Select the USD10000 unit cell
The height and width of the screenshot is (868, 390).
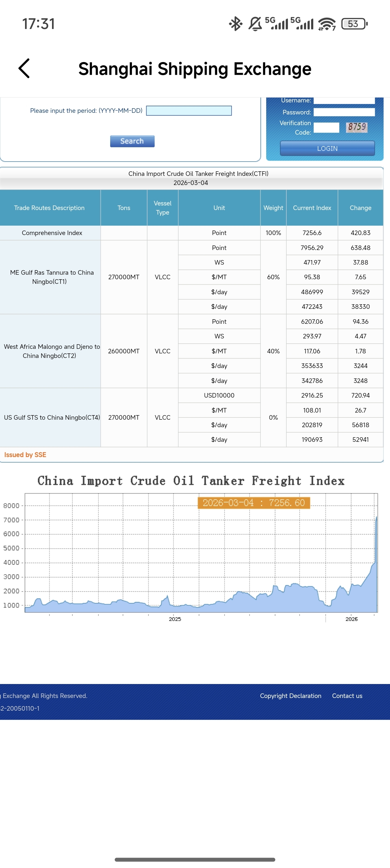219,395
